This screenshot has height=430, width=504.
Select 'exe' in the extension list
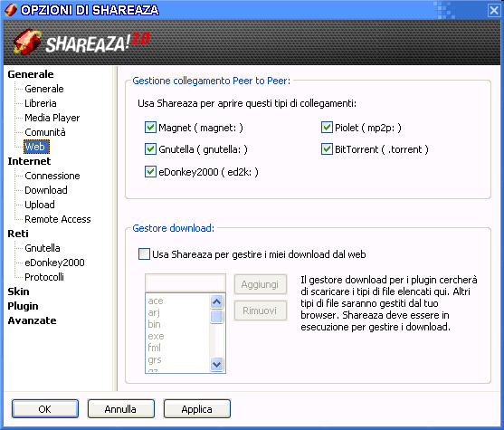pos(156,336)
